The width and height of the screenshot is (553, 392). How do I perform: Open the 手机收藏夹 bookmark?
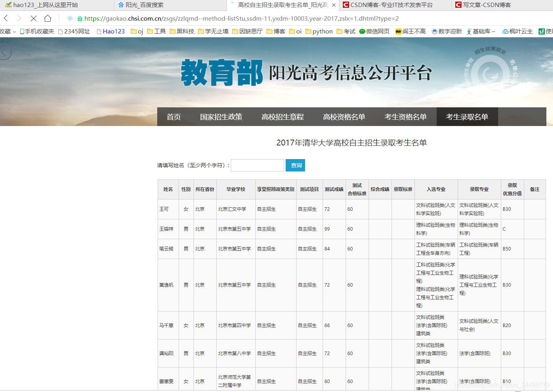coord(37,31)
